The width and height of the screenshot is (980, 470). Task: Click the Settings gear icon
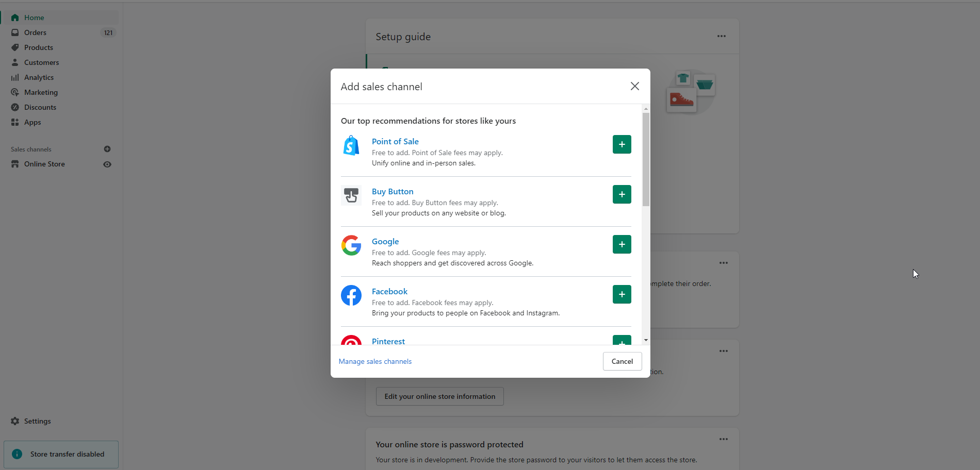[15, 421]
